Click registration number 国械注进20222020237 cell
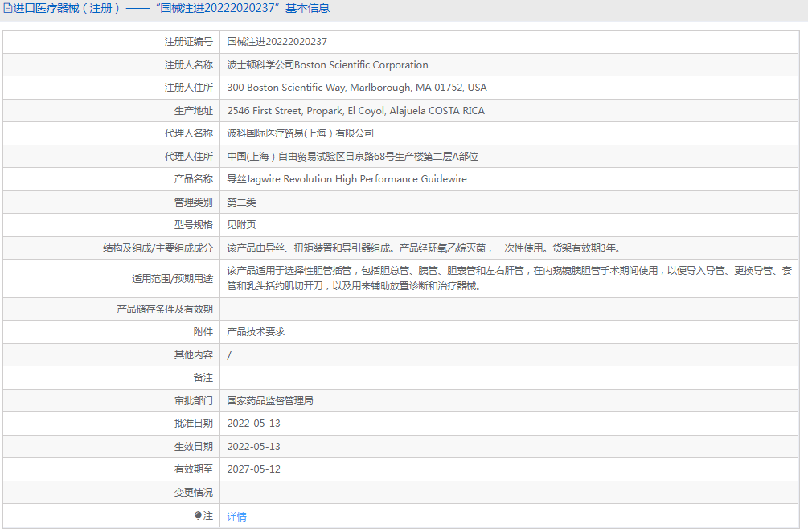This screenshot has height=532, width=808. tap(277, 42)
